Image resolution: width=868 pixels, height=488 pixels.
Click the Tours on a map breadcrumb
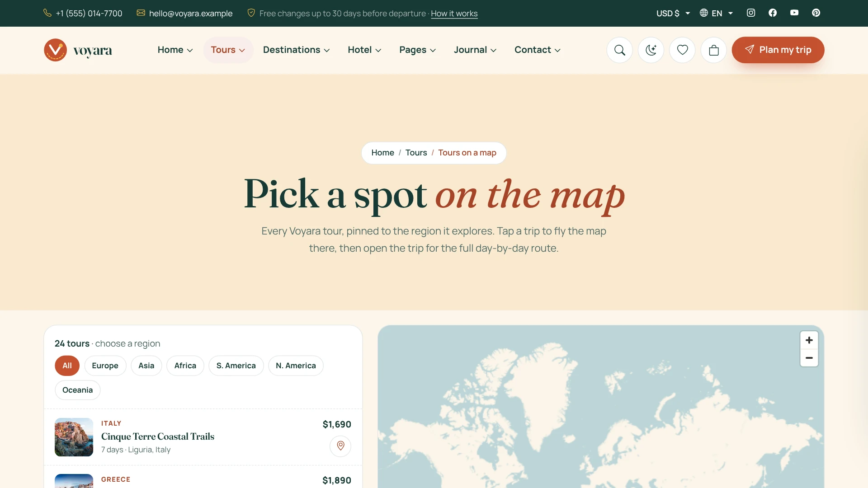pos(467,153)
